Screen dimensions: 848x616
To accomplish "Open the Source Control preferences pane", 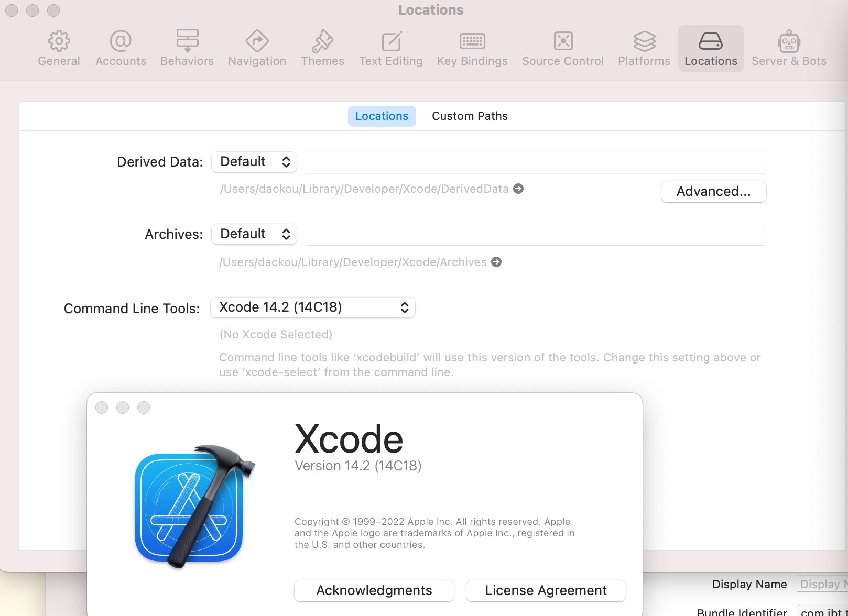I will tap(563, 49).
